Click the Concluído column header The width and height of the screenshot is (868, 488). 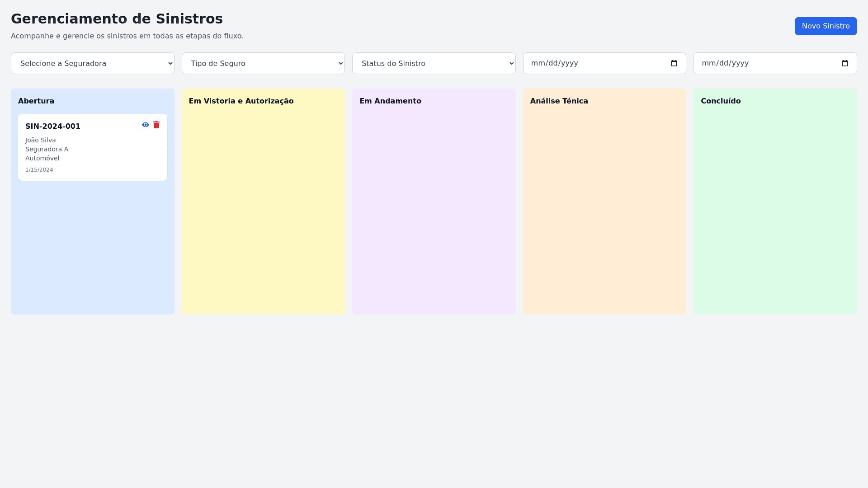(x=721, y=101)
